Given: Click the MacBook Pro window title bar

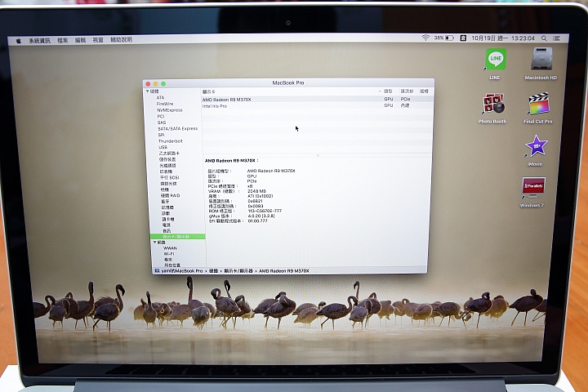Looking at the screenshot, I should [x=288, y=83].
